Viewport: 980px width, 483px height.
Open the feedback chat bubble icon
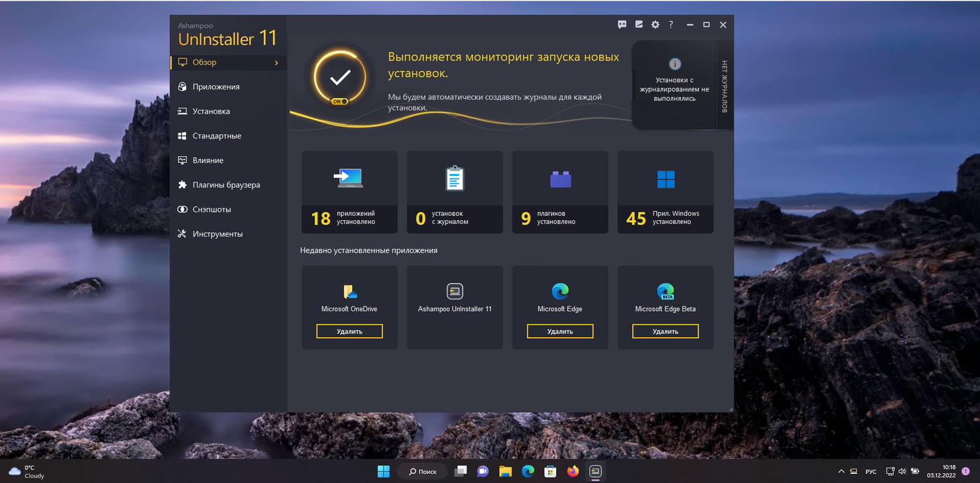pyautogui.click(x=622, y=25)
